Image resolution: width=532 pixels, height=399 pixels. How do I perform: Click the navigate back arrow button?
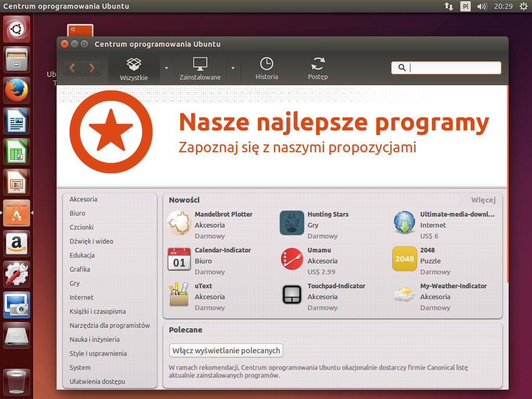[x=73, y=68]
